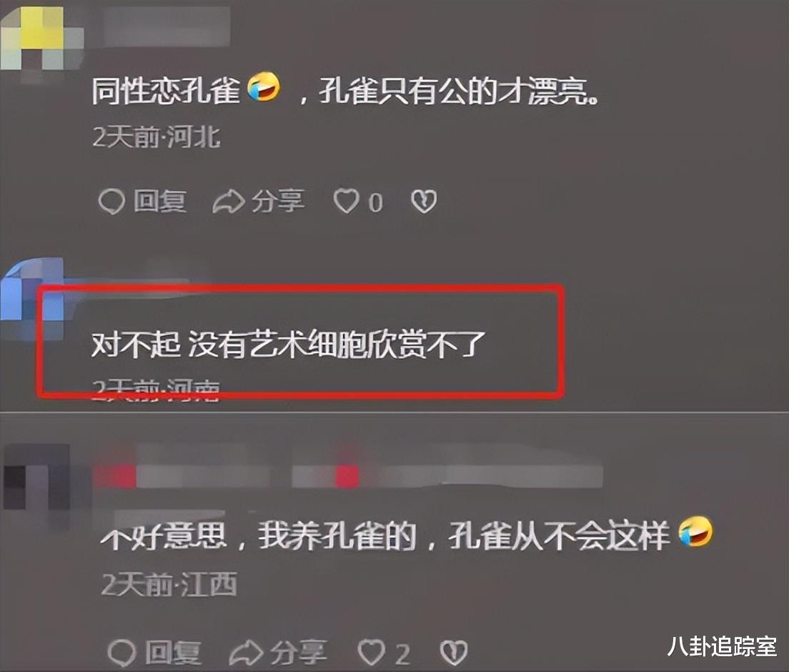Click crying-laughing emoji in Jiangxi comment
Viewport: 789px width, 672px height.
695,533
